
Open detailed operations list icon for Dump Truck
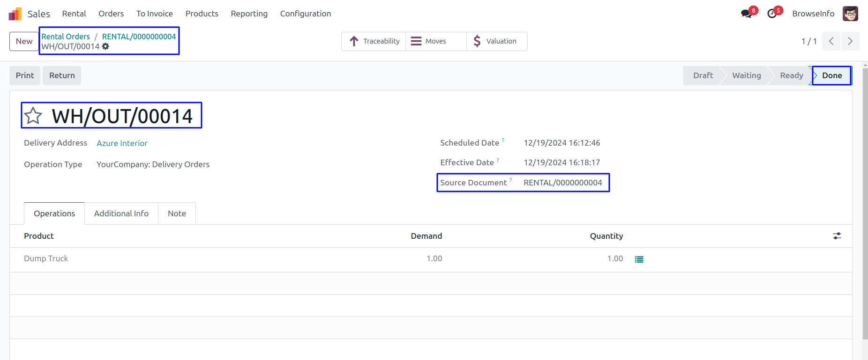[639, 259]
